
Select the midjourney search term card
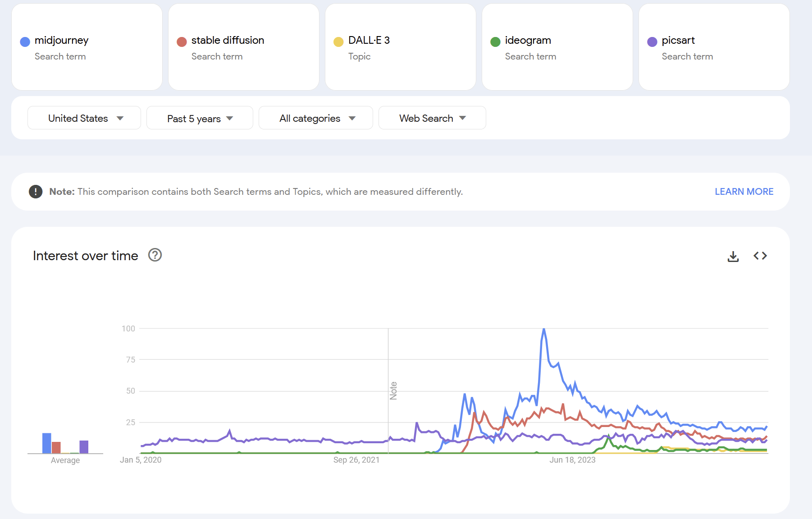click(x=87, y=47)
